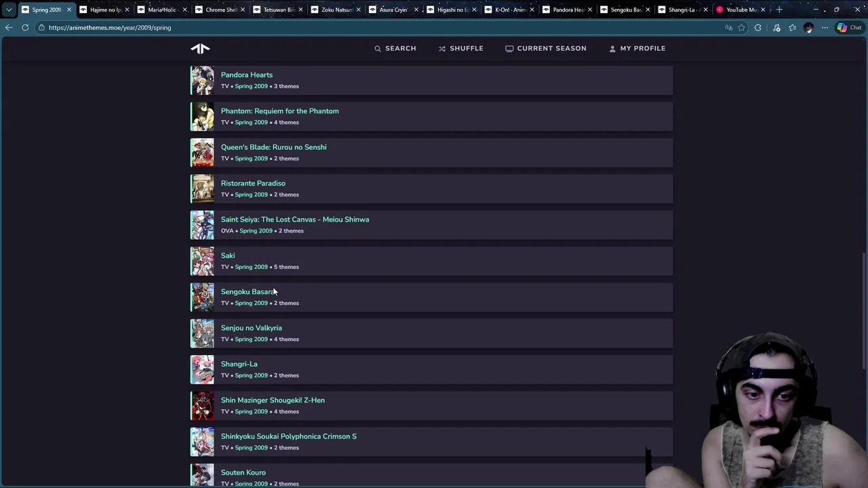This screenshot has width=868, height=488.
Task: Open Phantom: Requiem for the Phantom
Action: click(x=279, y=111)
